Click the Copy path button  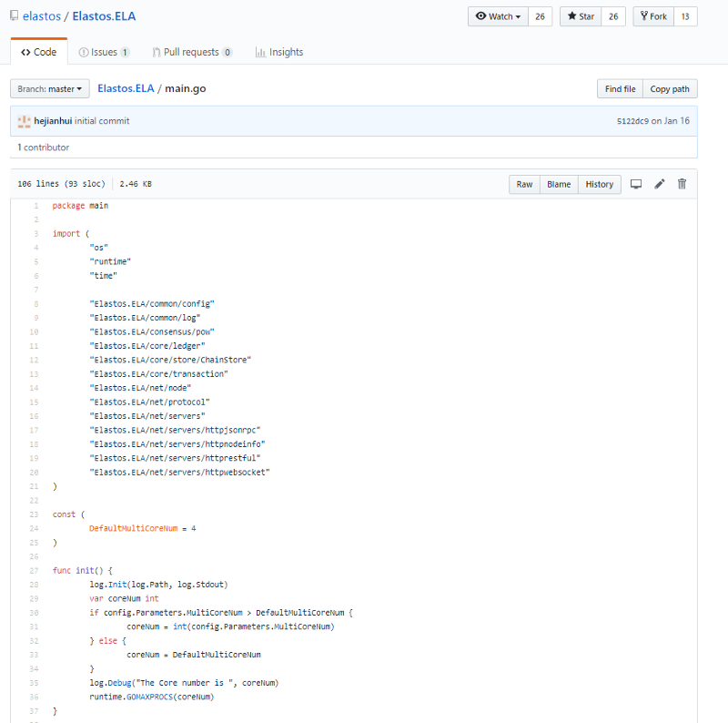coord(670,88)
